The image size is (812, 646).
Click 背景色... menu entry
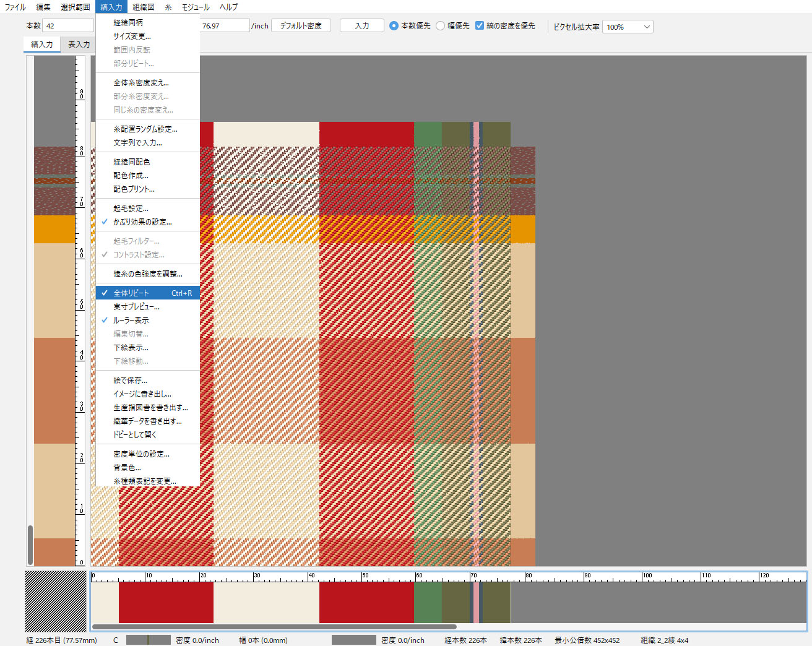[127, 468]
